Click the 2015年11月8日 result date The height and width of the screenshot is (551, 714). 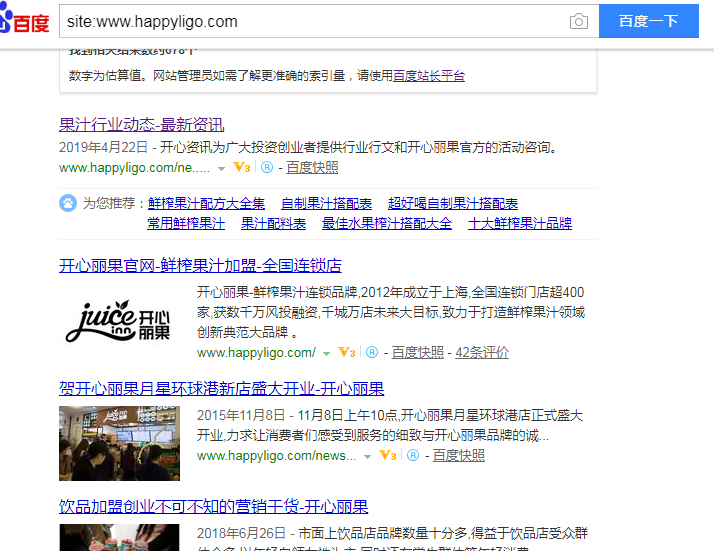tap(241, 415)
